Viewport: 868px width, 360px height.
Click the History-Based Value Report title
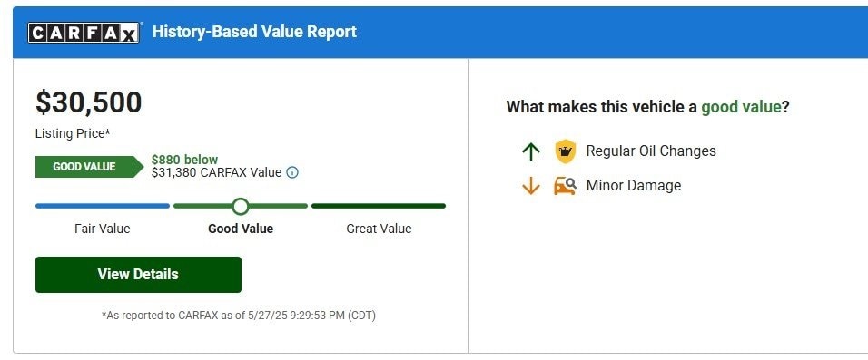[254, 32]
